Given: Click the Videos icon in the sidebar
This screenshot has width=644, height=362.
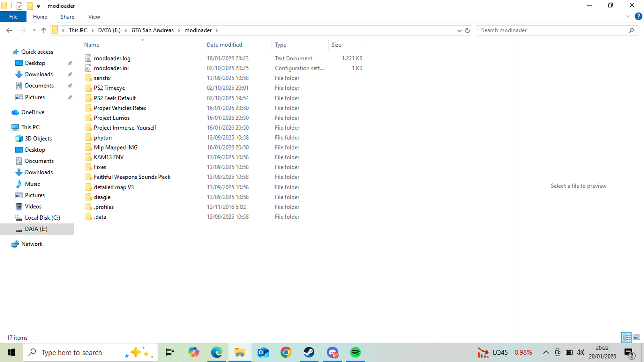Looking at the screenshot, I should point(19,207).
